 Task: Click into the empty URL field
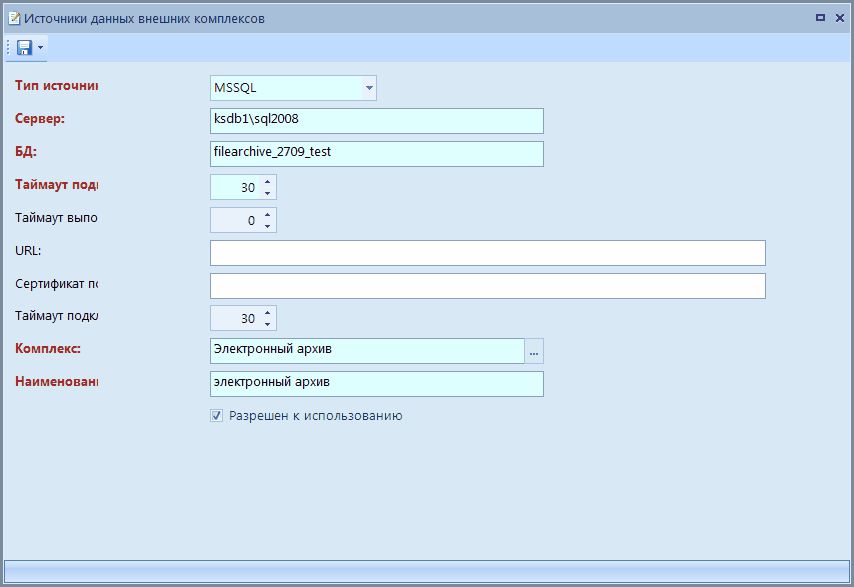pos(487,253)
